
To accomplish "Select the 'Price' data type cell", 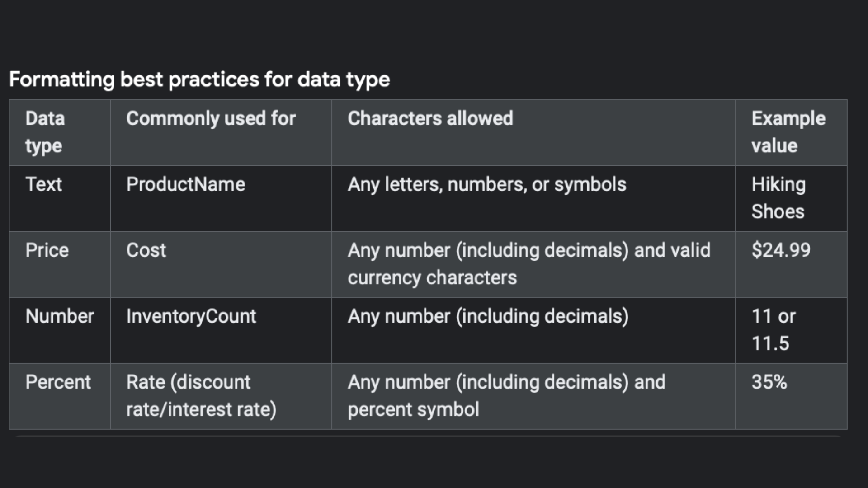I will click(x=60, y=264).
